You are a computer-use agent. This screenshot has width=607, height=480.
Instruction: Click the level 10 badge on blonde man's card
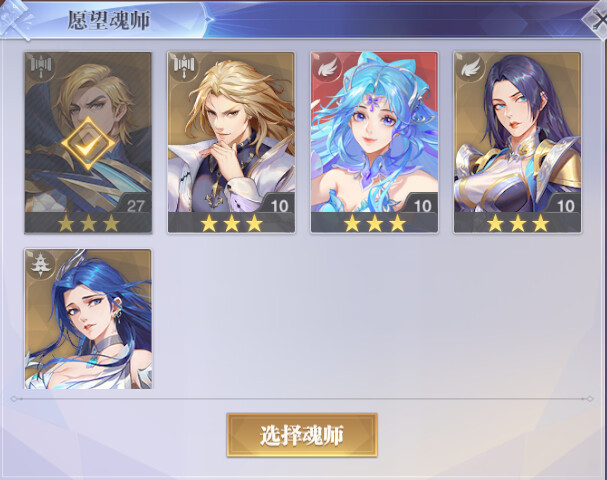279,204
